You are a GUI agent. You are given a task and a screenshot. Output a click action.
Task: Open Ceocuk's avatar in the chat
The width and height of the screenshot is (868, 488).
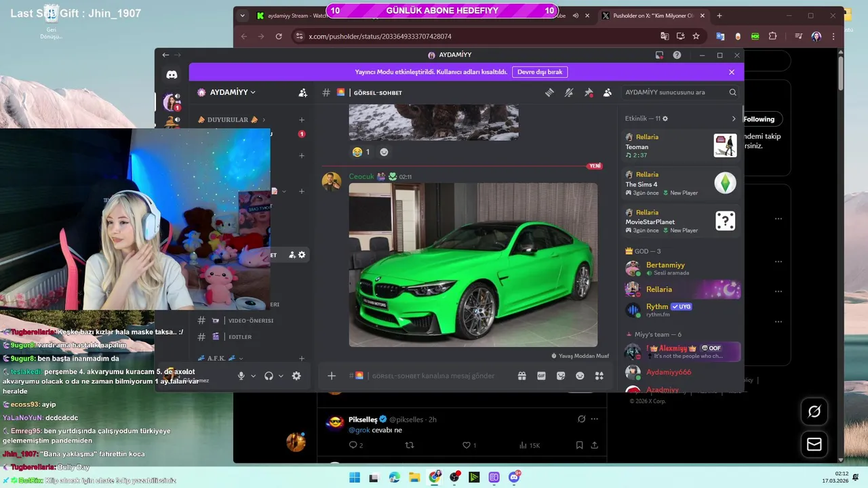332,182
